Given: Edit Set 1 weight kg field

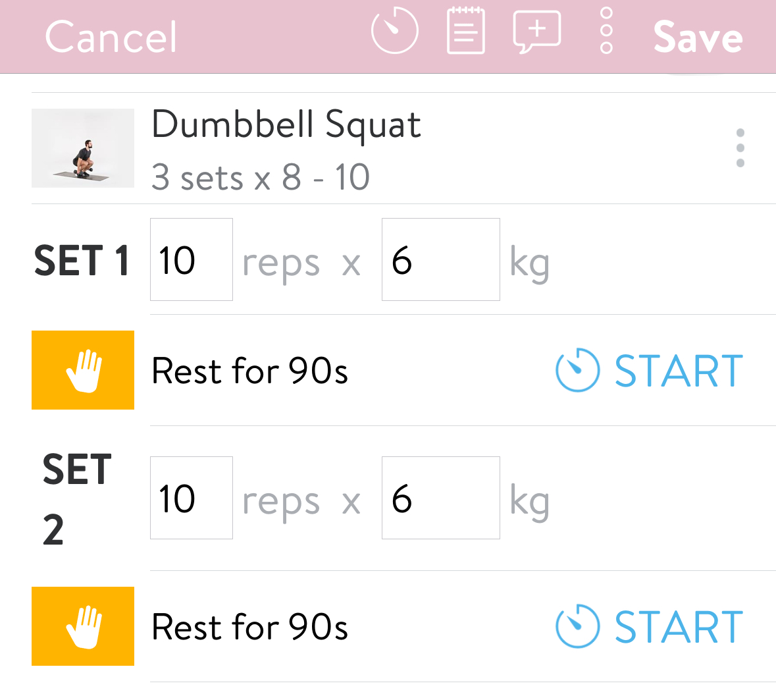Looking at the screenshot, I should [440, 259].
